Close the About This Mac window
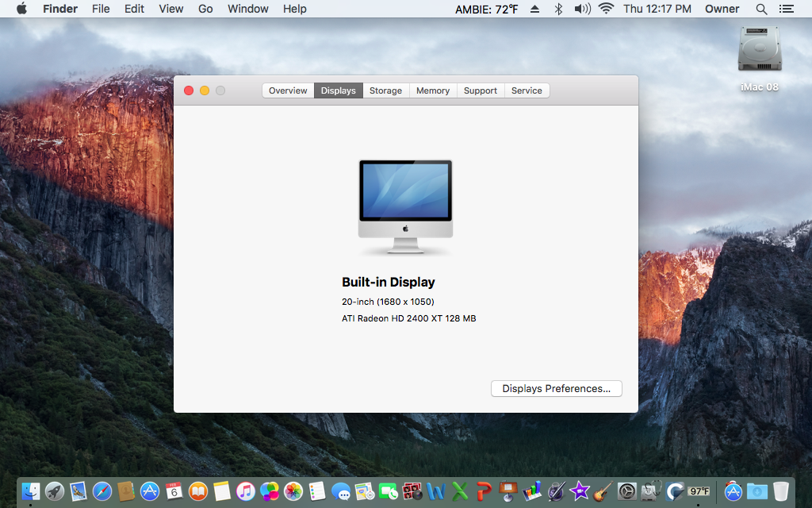This screenshot has width=812, height=508. click(x=189, y=90)
